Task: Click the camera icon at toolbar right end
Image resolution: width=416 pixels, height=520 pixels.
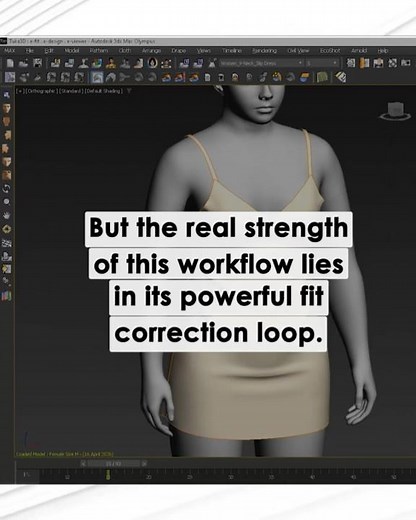Action: coord(405,63)
